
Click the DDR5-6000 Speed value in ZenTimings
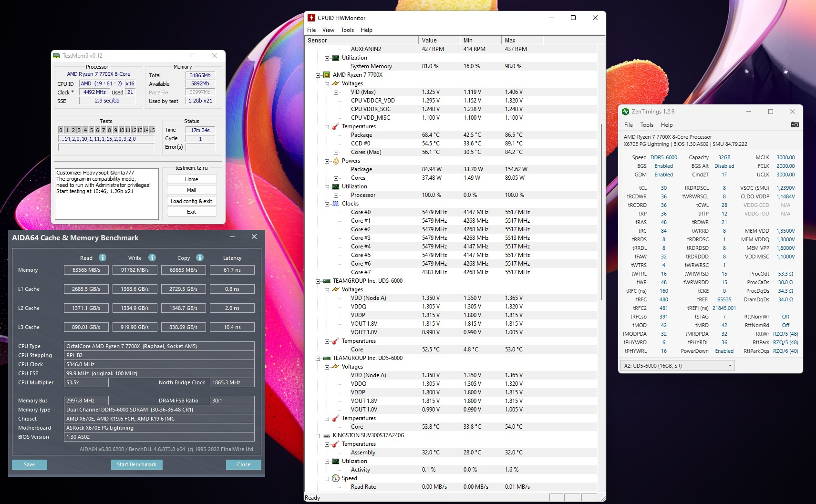(664, 157)
